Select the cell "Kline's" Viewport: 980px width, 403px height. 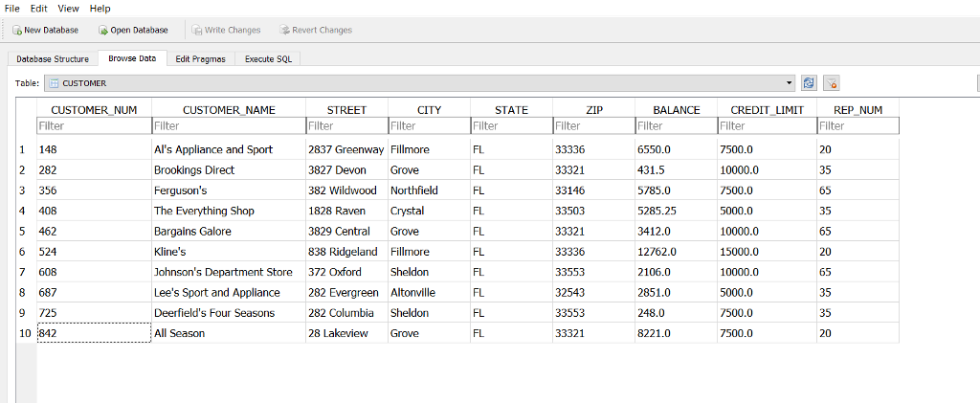[x=229, y=252]
